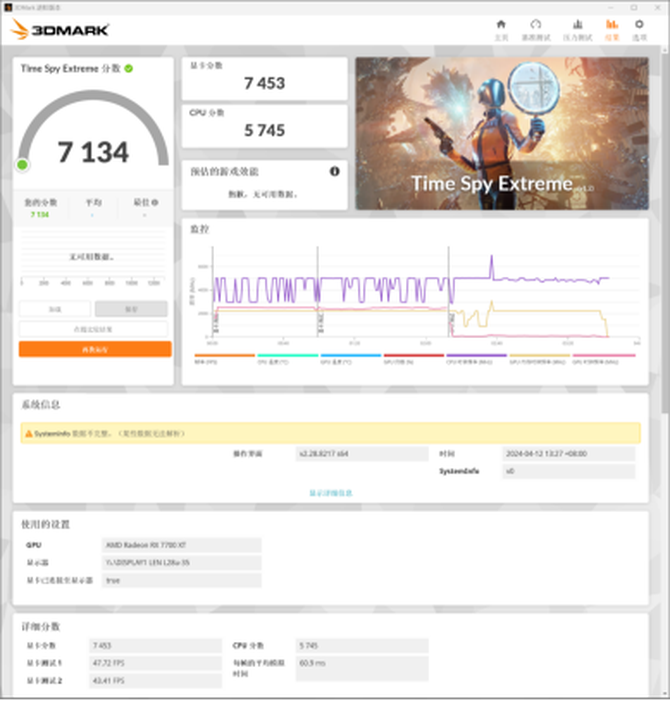This screenshot has height=701, width=670.
Task: Open the Options gear icon tab
Action: click(639, 24)
